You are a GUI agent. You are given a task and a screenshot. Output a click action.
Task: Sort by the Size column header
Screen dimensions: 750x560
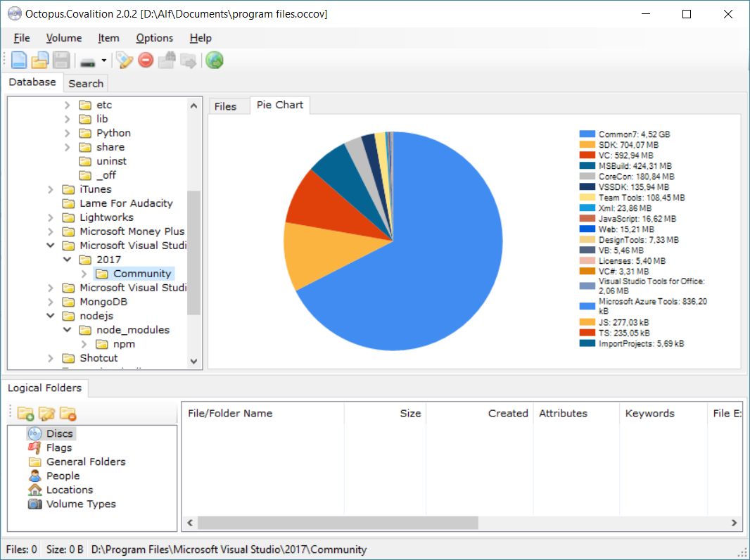(385, 413)
